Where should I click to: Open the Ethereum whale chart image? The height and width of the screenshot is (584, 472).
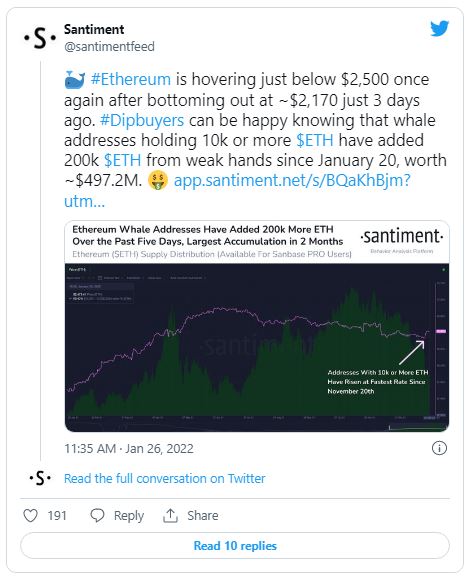(257, 326)
